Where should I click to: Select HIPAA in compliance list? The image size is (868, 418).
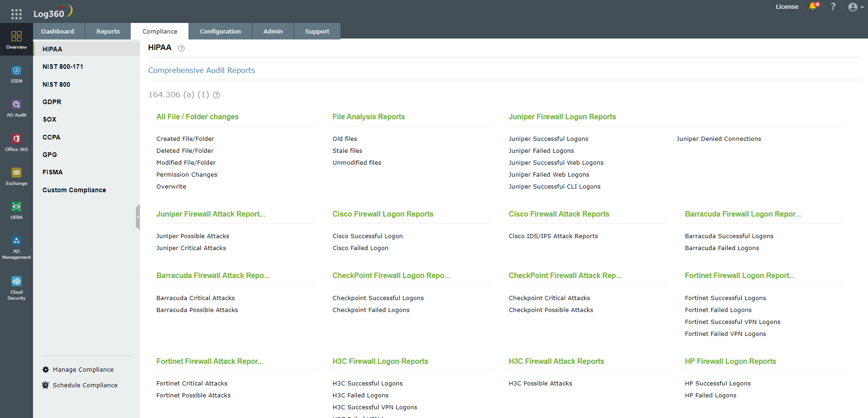pos(86,49)
